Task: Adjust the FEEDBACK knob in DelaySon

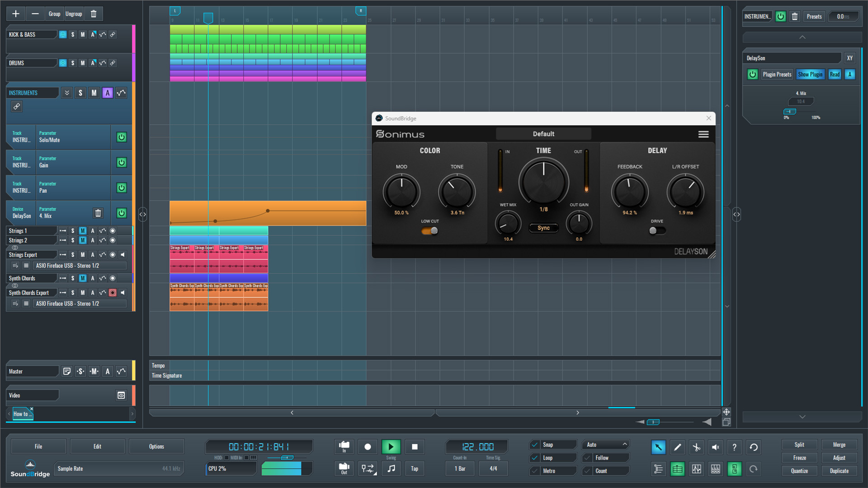Action: point(630,192)
